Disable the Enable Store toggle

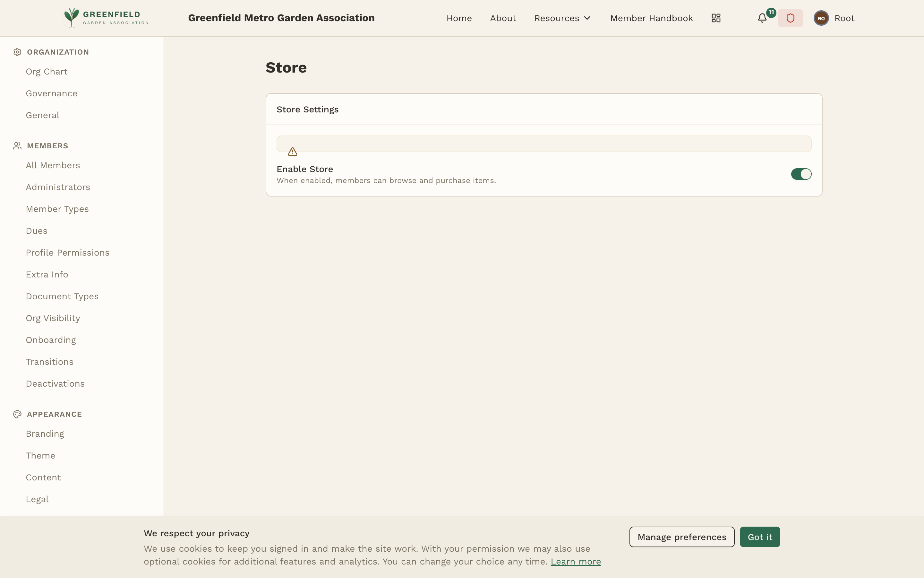pyautogui.click(x=801, y=174)
